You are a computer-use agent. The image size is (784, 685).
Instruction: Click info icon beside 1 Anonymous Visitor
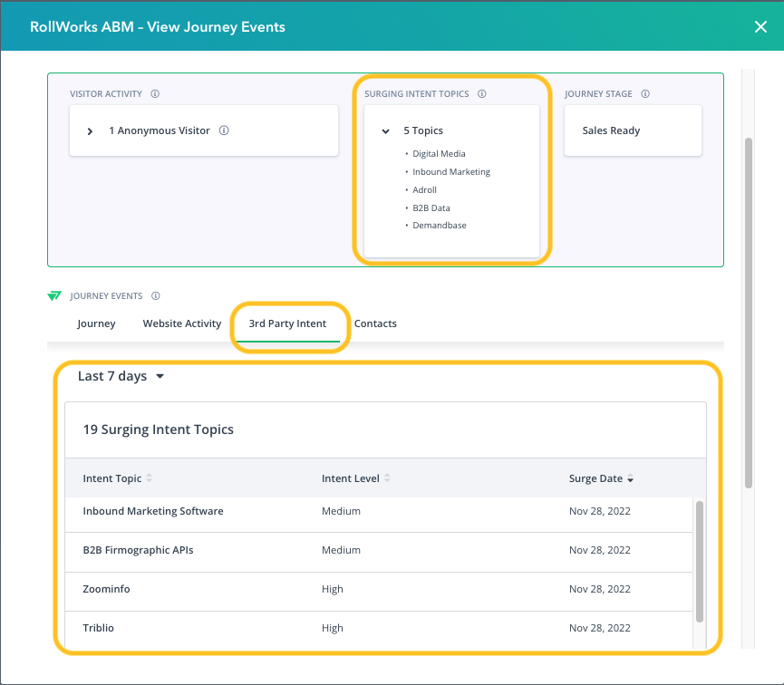coord(224,130)
